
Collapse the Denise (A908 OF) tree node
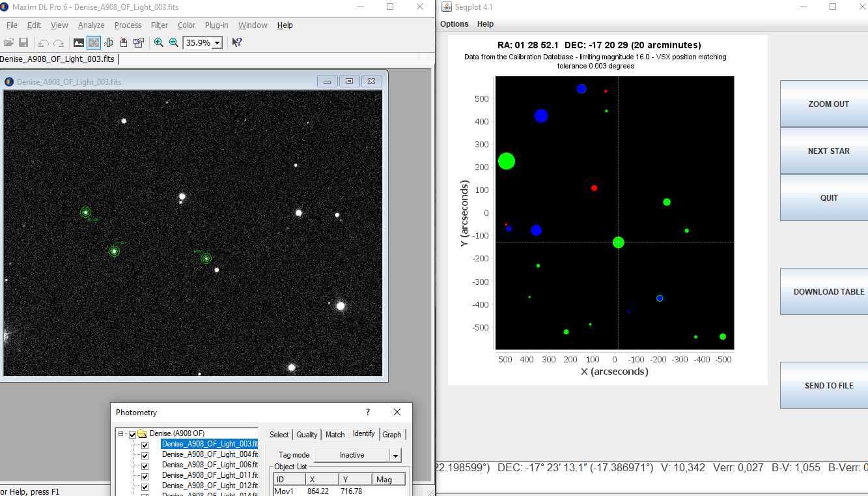click(x=120, y=434)
